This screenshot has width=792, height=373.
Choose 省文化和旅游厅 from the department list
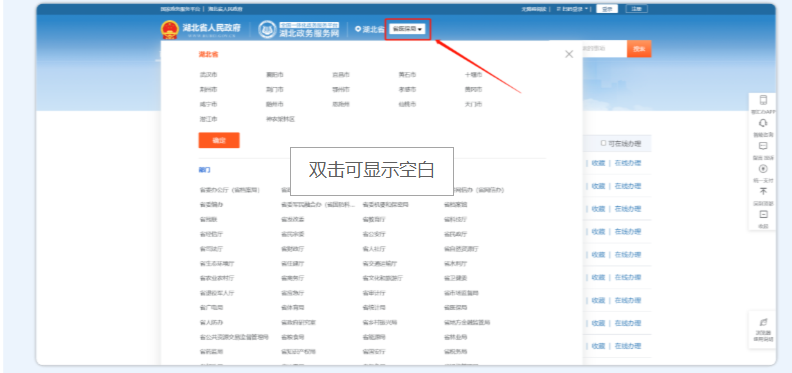click(382, 278)
